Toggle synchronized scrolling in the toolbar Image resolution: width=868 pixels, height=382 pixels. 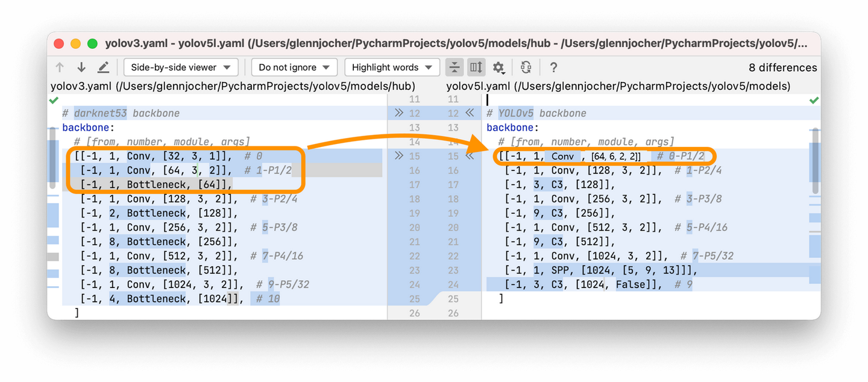click(x=476, y=67)
